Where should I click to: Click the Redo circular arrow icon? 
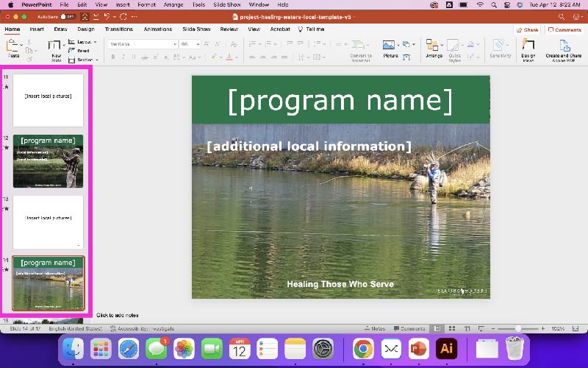click(x=123, y=16)
